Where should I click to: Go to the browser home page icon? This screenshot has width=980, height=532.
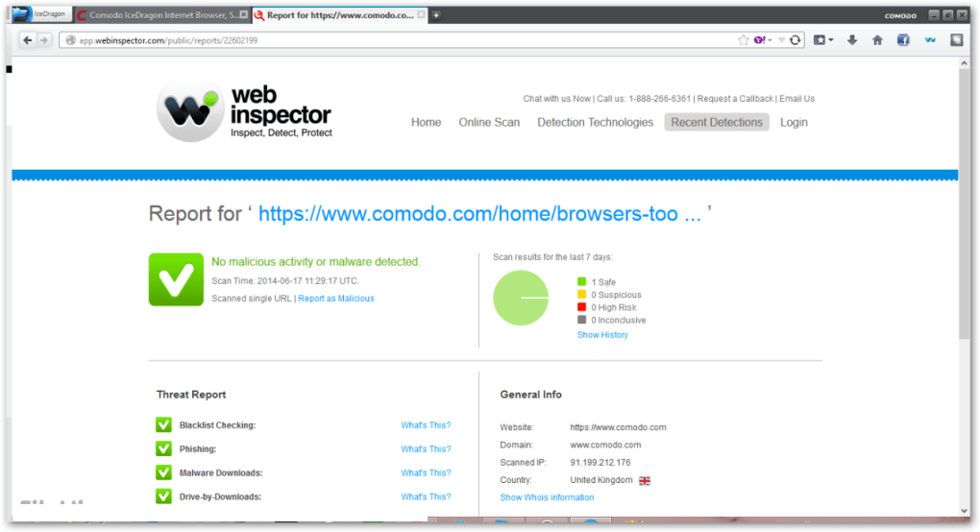click(x=877, y=40)
